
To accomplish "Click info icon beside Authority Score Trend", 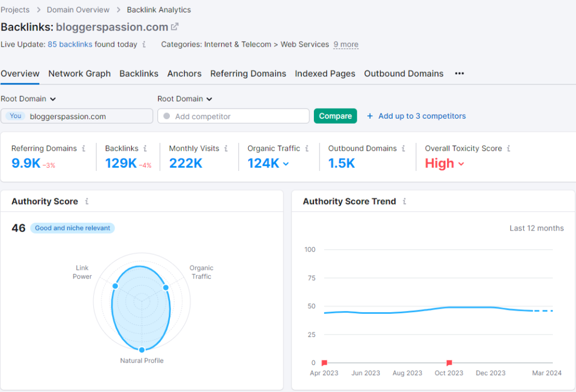I will click(404, 201).
